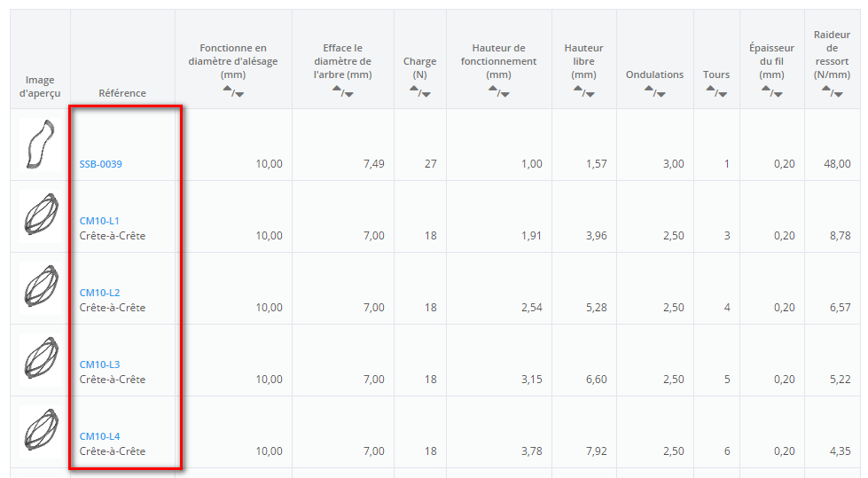Sort ascending by diamètre d'alésage arrow

click(x=228, y=89)
